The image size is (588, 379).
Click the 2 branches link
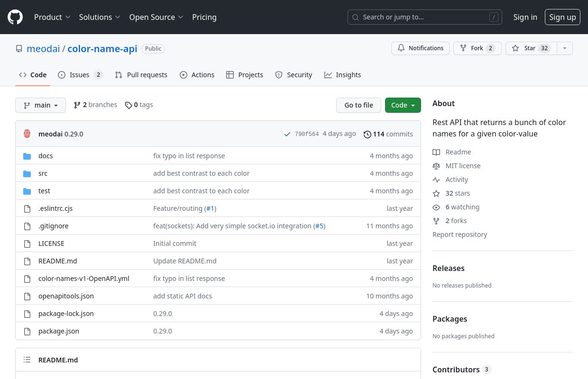click(96, 105)
